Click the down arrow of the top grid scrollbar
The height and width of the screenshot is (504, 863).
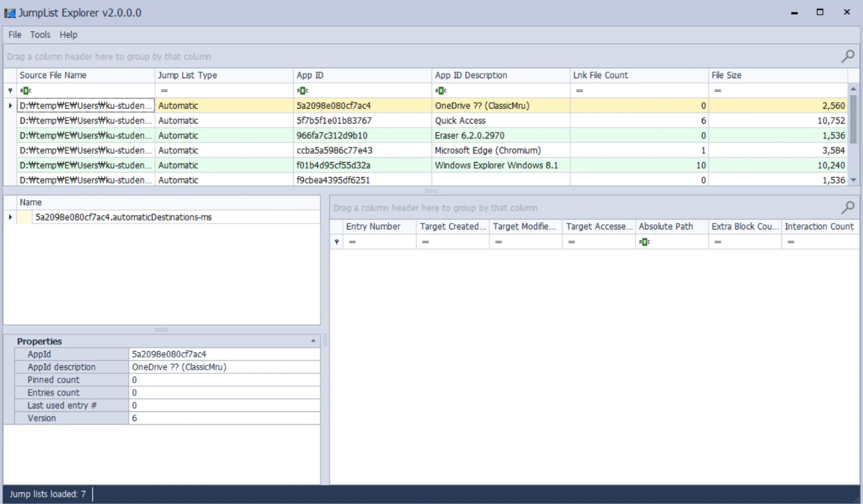coord(853,180)
